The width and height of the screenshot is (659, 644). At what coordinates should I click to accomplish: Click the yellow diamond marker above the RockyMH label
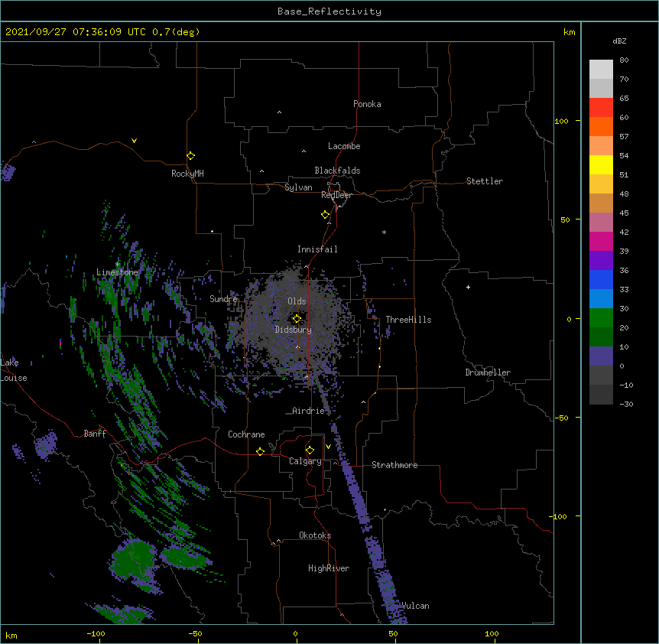point(190,156)
